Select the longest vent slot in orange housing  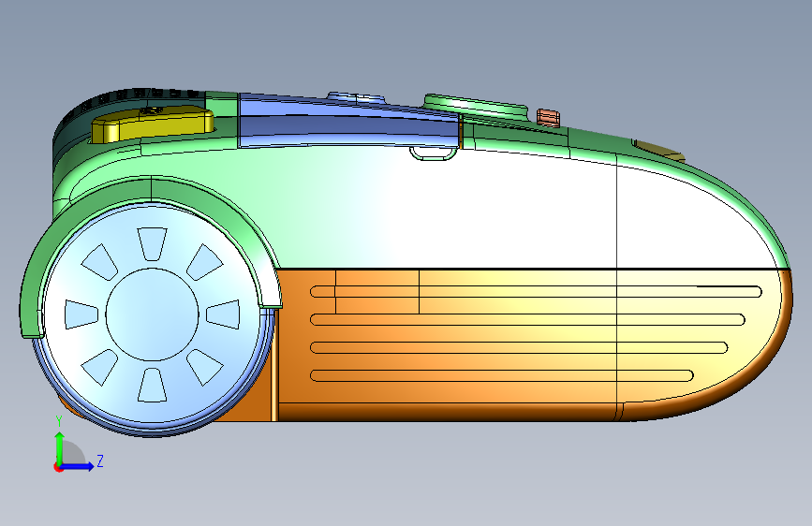click(x=536, y=291)
